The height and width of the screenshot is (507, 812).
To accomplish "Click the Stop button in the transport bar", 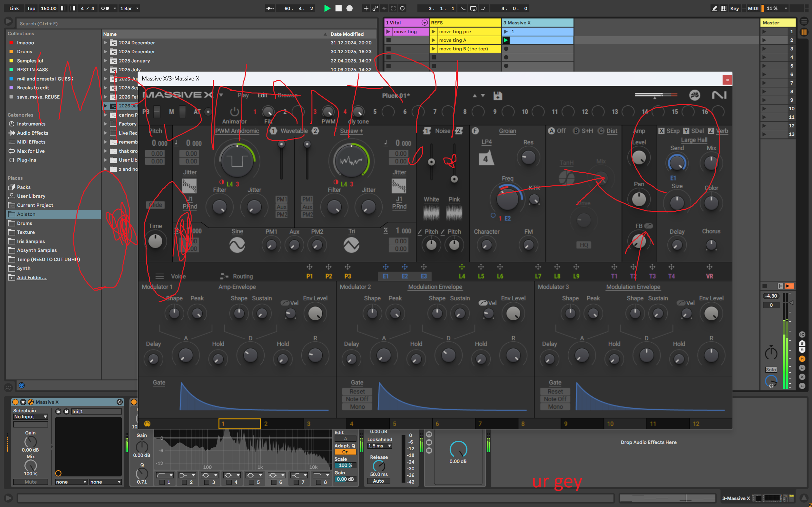I will click(x=338, y=8).
